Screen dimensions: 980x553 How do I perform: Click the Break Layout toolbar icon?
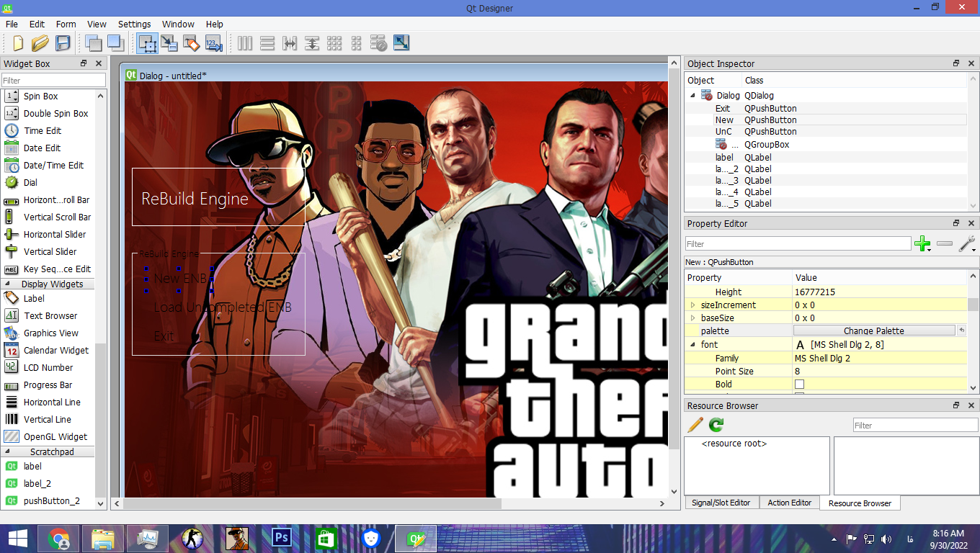378,43
